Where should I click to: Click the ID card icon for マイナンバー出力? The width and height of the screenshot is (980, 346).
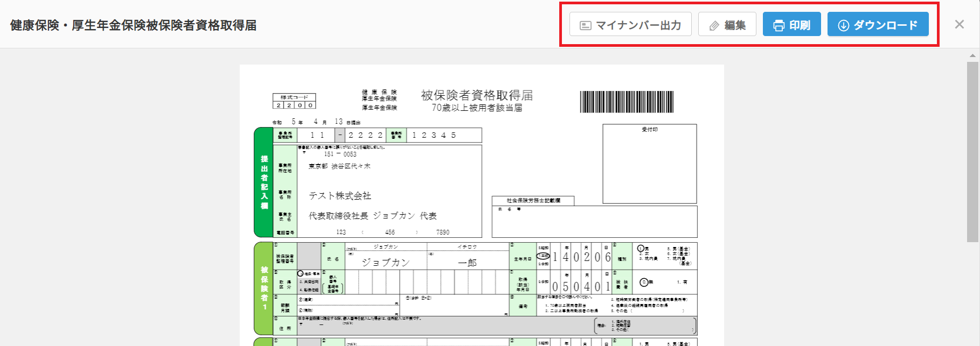[x=585, y=25]
